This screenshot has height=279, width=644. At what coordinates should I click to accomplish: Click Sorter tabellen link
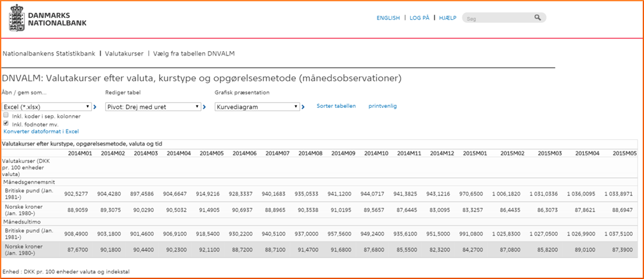pos(336,106)
